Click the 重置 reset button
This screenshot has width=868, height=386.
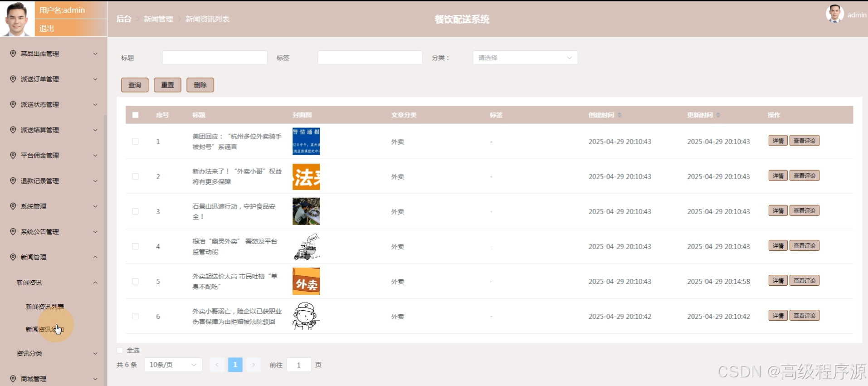pos(167,85)
